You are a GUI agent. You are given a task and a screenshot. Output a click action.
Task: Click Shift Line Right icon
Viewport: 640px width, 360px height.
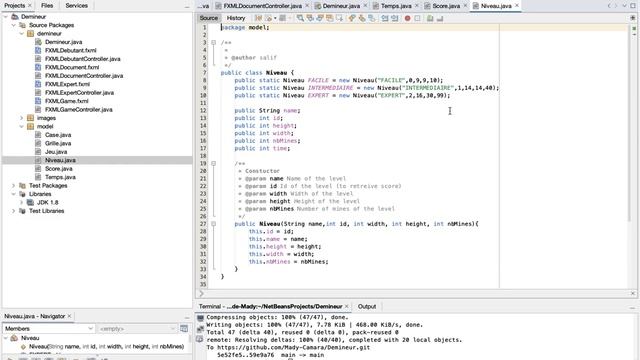click(x=395, y=18)
